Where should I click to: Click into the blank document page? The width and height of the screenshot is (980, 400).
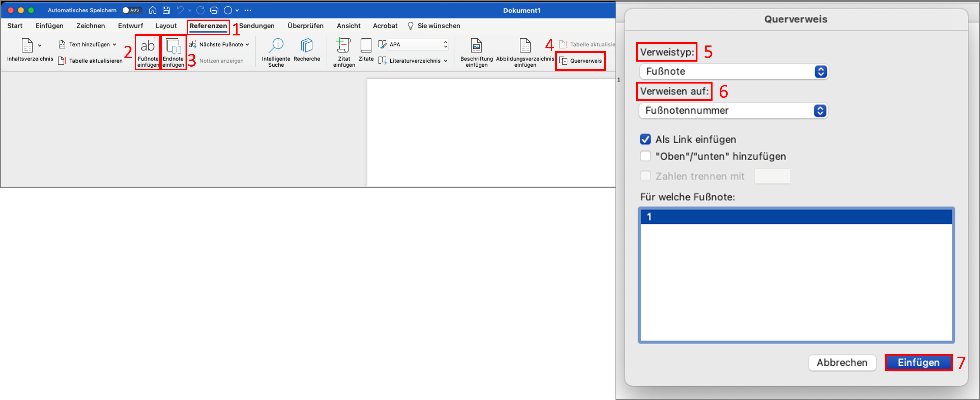click(491, 132)
